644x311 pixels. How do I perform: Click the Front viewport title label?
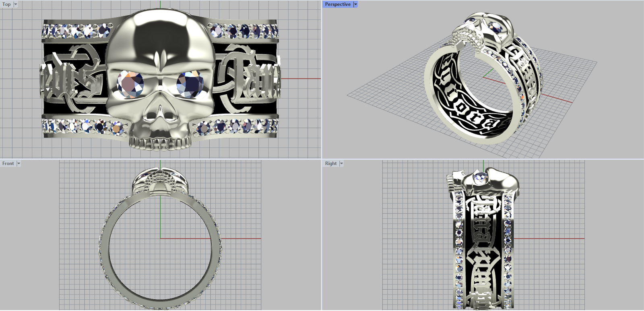click(x=8, y=164)
